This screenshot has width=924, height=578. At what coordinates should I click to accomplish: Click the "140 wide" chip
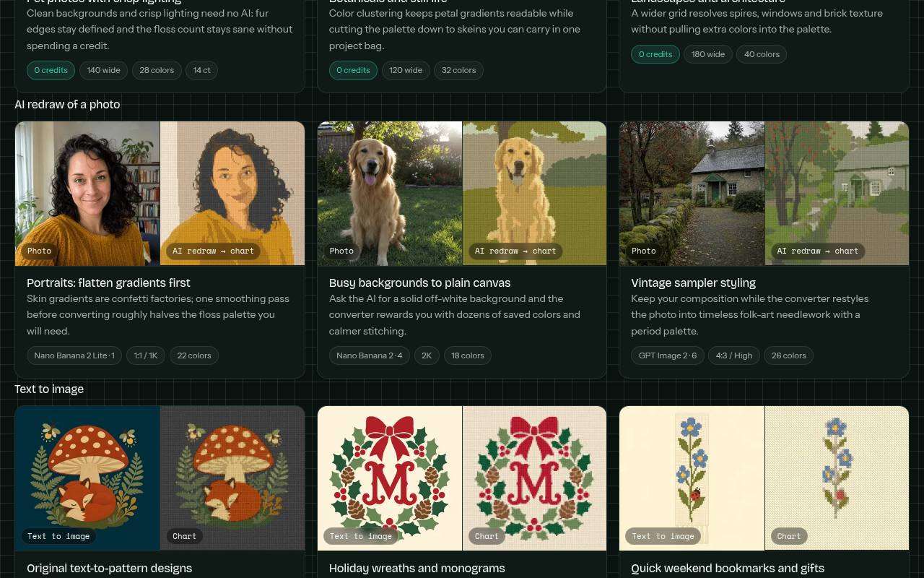[x=104, y=70]
